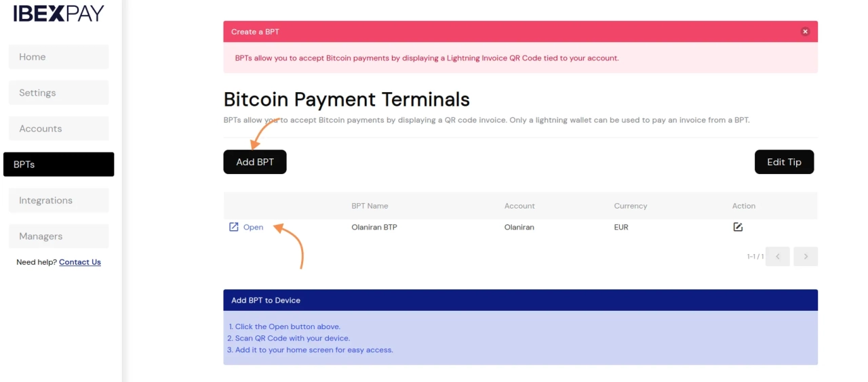Click the external-link icon beside Open
The image size is (868, 382).
(234, 227)
